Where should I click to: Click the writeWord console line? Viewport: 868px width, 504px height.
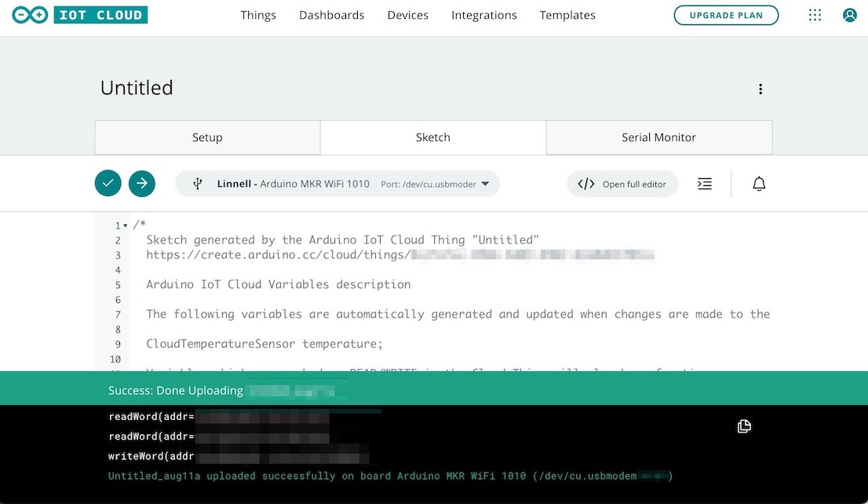238,456
